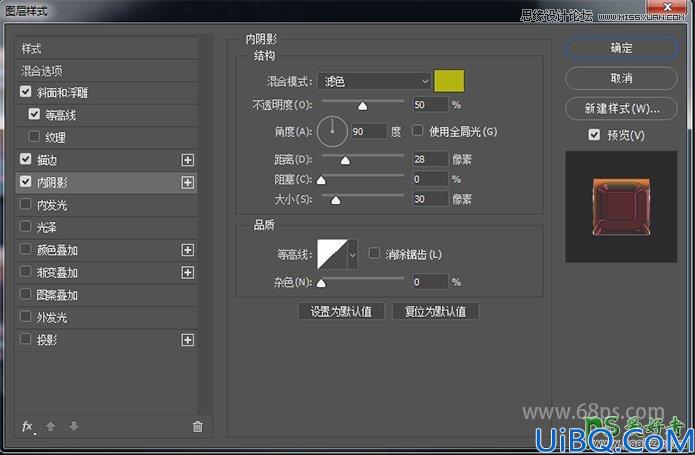Open the 光泽 settings entry
695x455 pixels.
[x=47, y=228]
